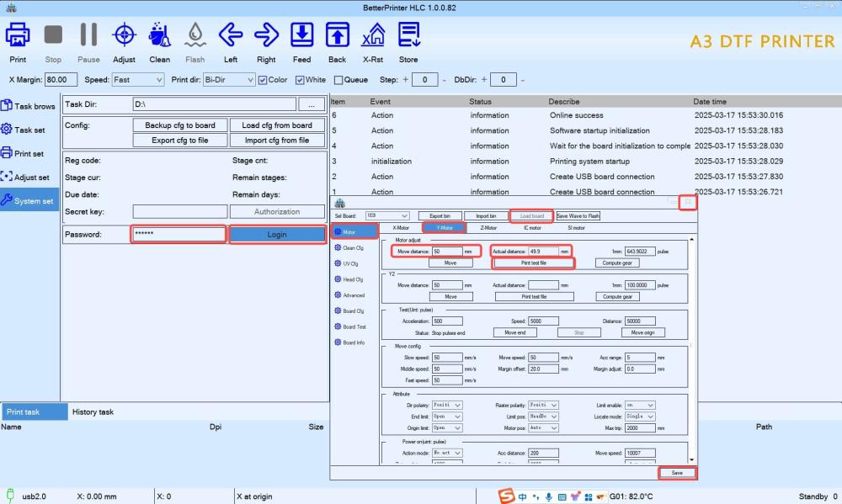This screenshot has height=504, width=842.
Task: Switch to the Y-Motor tab
Action: click(444, 228)
